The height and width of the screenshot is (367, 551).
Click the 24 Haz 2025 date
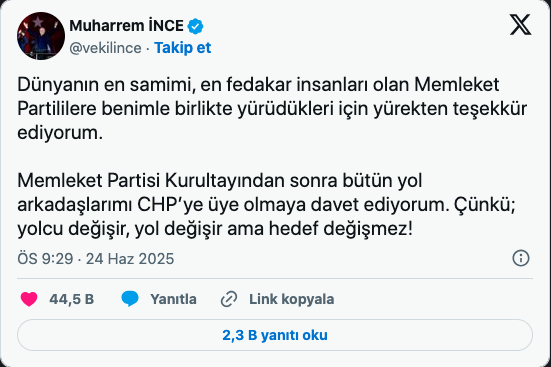[130, 259]
